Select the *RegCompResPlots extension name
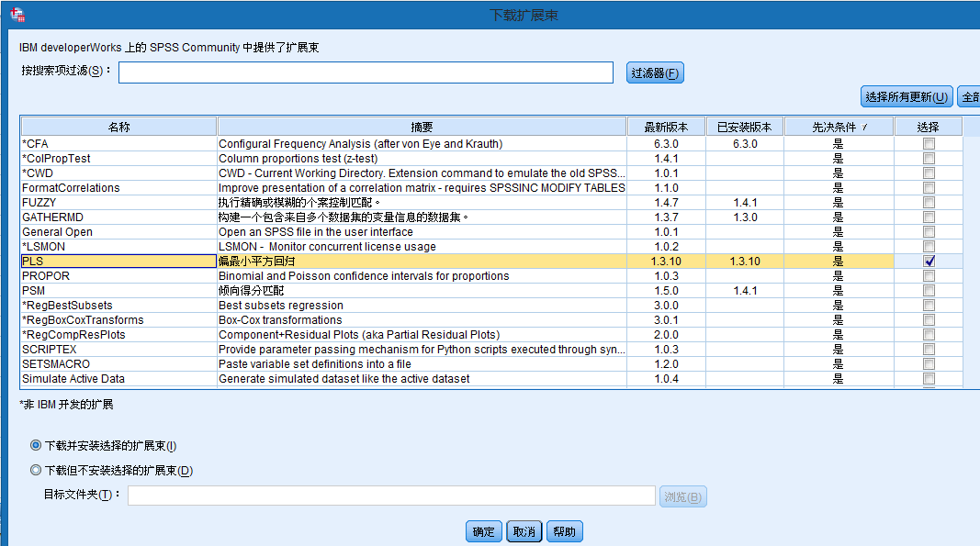 73,335
